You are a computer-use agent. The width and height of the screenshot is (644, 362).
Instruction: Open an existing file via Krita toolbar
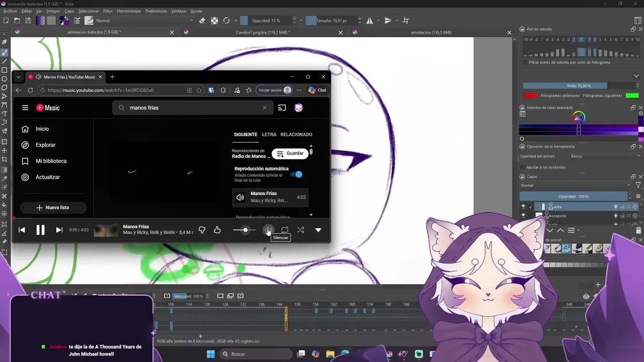(x=17, y=21)
